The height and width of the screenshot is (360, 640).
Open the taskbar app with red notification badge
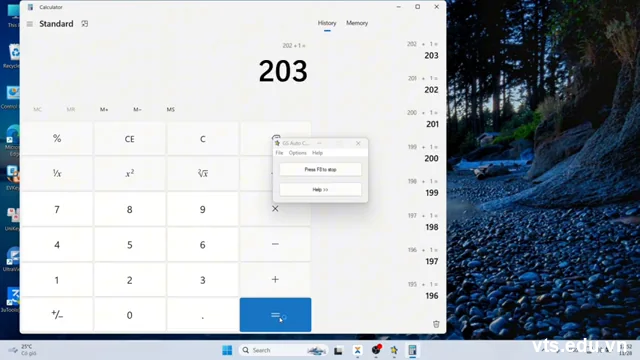coord(376,350)
